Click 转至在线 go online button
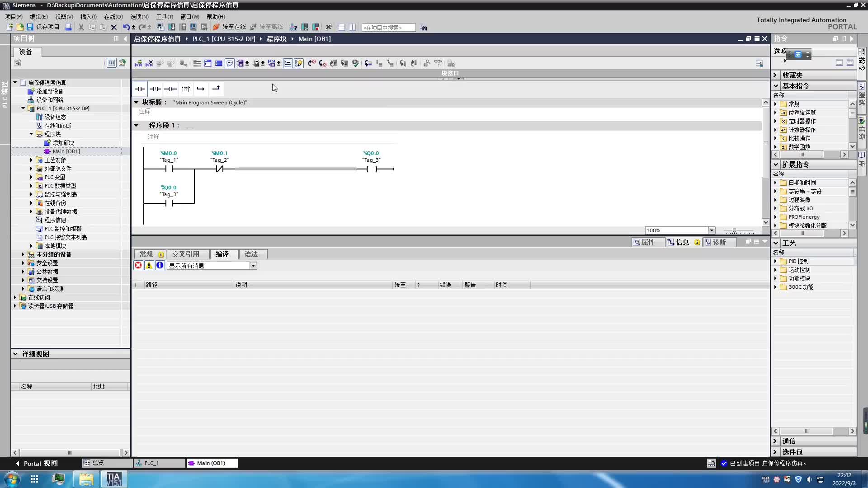The image size is (868, 488). [230, 27]
